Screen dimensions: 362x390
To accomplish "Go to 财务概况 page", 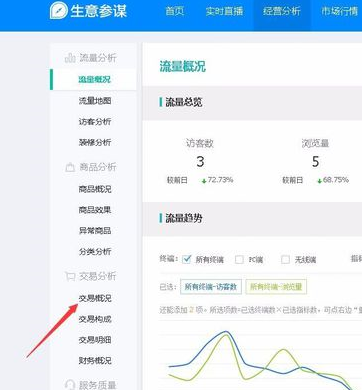I will 95,360.
